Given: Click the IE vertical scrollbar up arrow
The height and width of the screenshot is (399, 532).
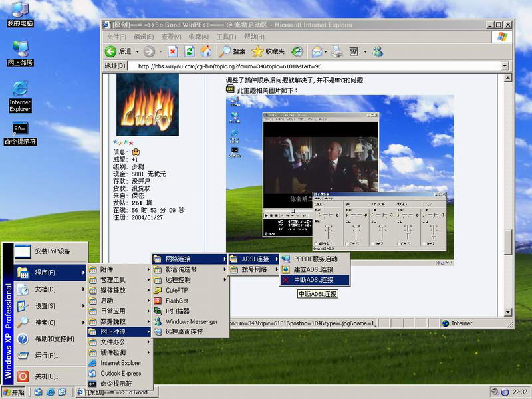Looking at the screenshot, I should [508, 78].
